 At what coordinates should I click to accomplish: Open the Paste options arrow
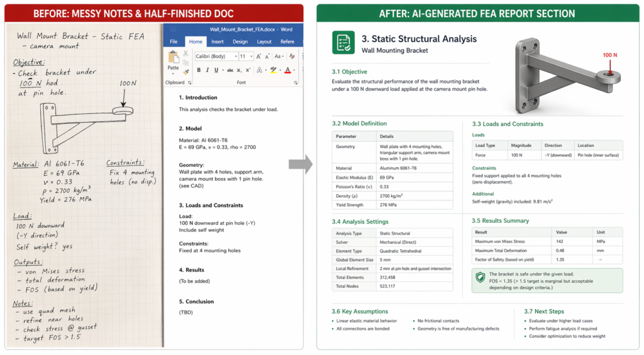(173, 74)
